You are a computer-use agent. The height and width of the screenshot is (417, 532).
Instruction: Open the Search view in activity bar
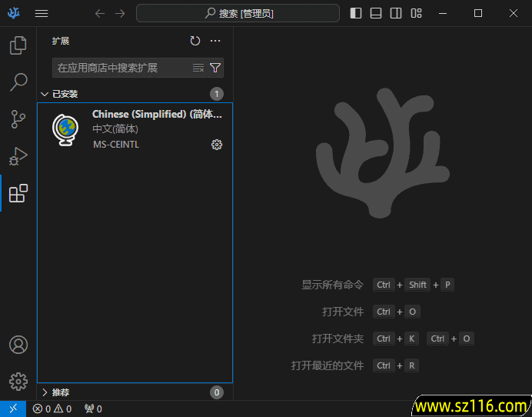(x=18, y=82)
